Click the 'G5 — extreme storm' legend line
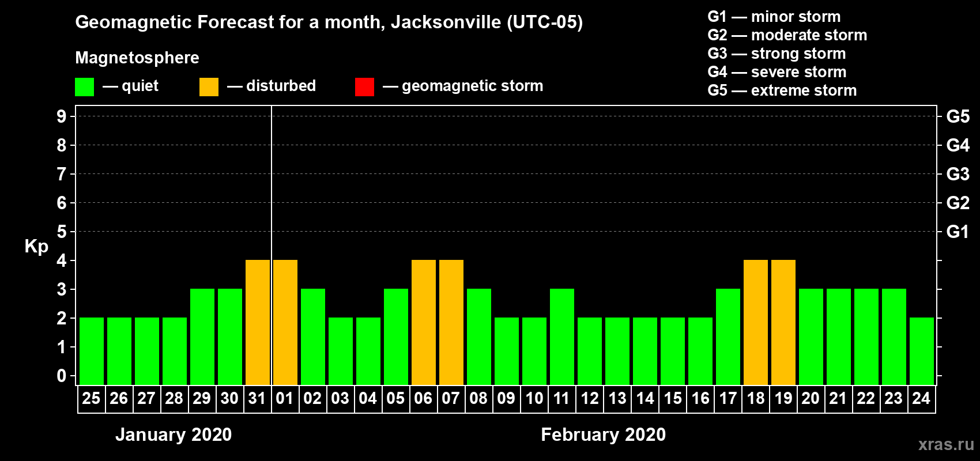The width and height of the screenshot is (980, 461). tap(782, 90)
